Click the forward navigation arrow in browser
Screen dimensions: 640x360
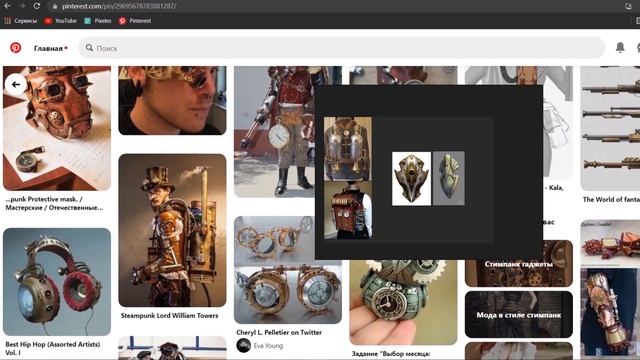point(22,6)
